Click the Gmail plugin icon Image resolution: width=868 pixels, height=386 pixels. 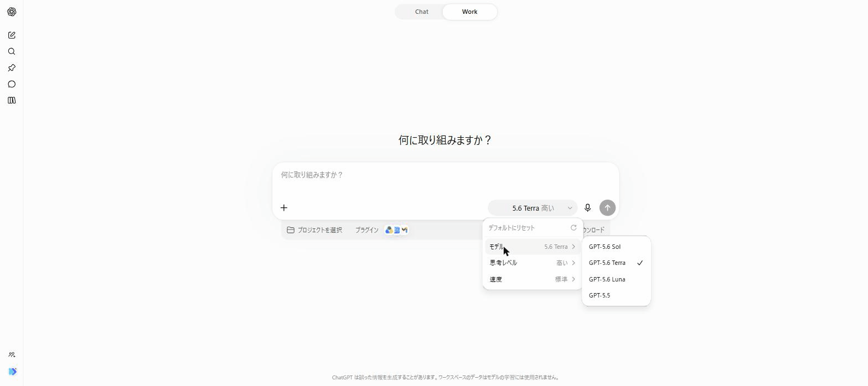coord(405,230)
